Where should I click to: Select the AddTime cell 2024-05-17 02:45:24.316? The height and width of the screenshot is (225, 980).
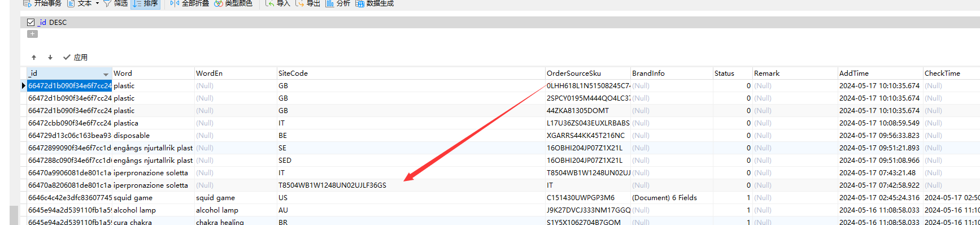click(881, 198)
